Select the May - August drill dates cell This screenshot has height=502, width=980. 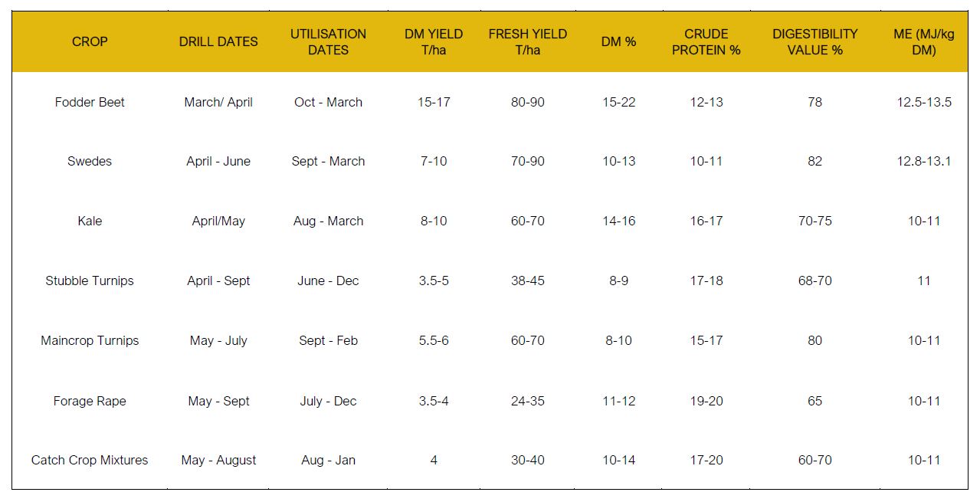[x=218, y=460]
